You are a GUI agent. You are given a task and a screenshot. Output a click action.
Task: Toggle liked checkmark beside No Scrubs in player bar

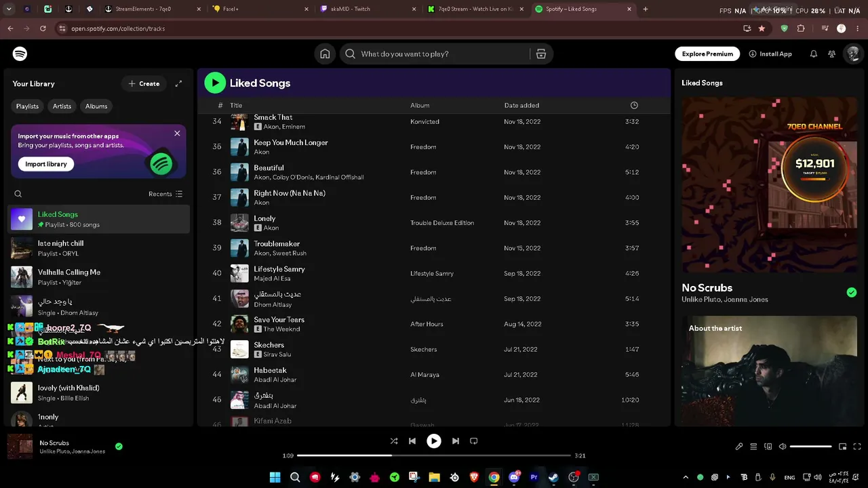tap(119, 447)
